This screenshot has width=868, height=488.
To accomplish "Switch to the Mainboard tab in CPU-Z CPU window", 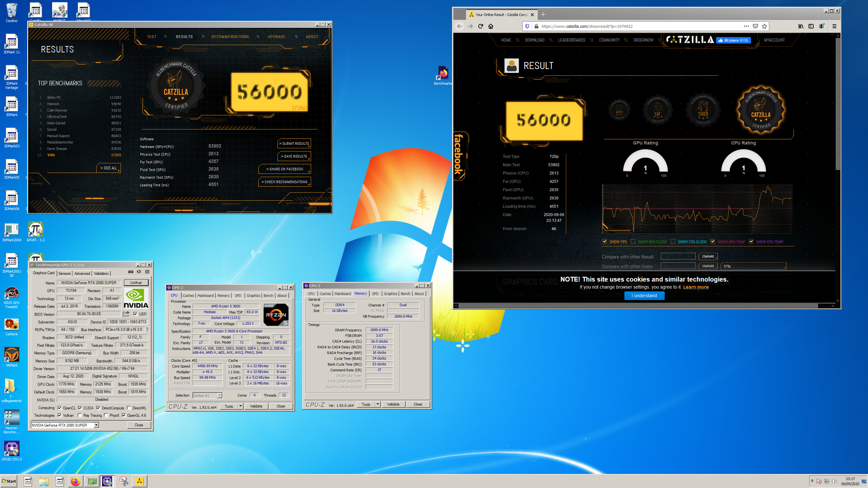I will [206, 296].
